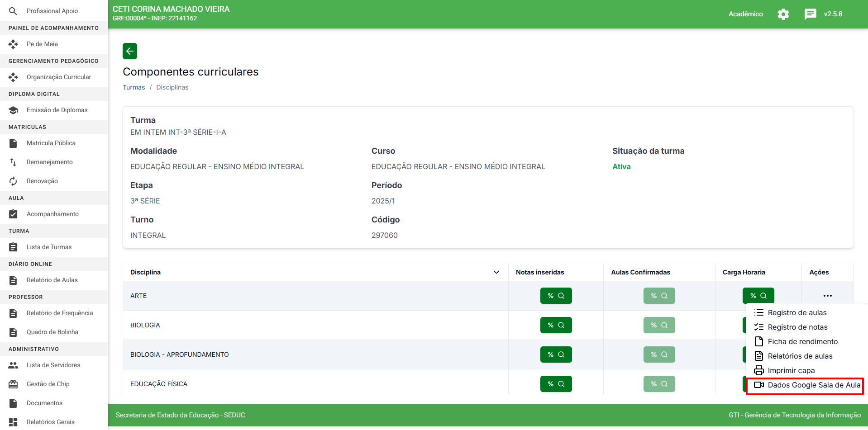Open Lista de Turmas in sidebar
Viewport: 868px width, 430px height.
tap(49, 247)
